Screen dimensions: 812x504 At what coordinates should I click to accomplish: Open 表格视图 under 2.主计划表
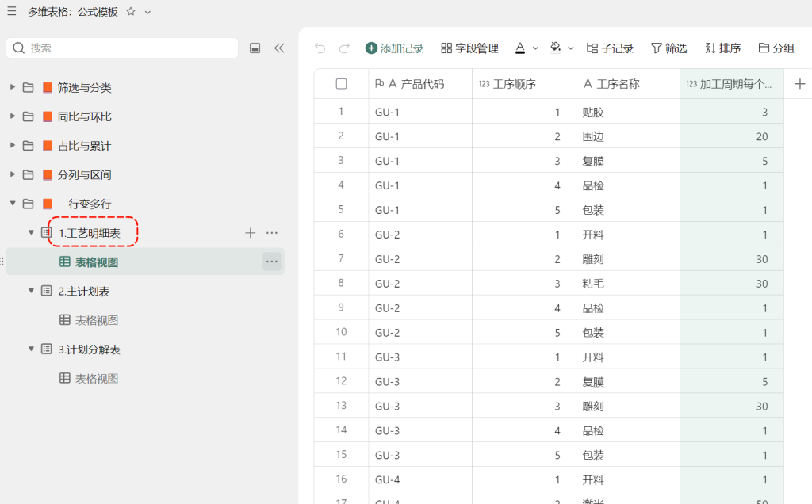(x=97, y=320)
